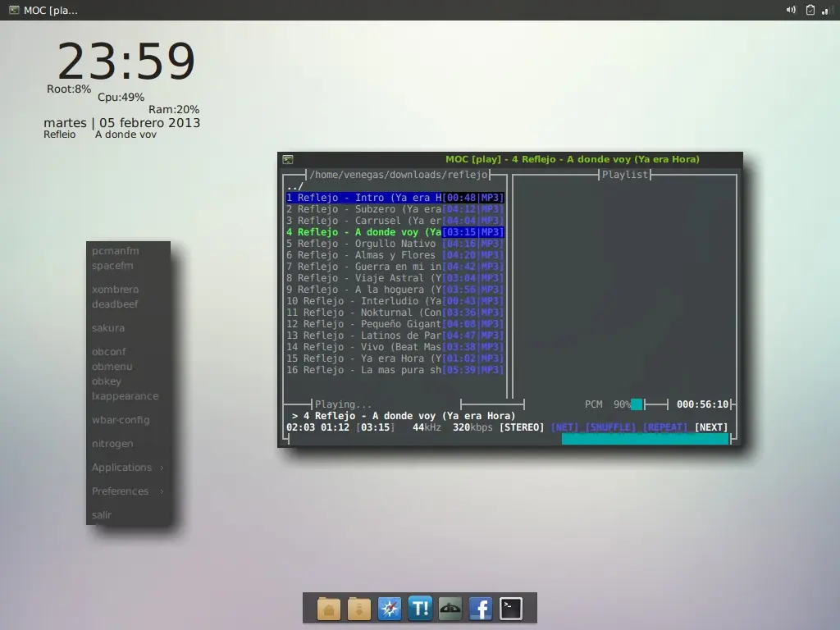
Task: Click the MOC taskbar window entry
Action: pos(44,10)
